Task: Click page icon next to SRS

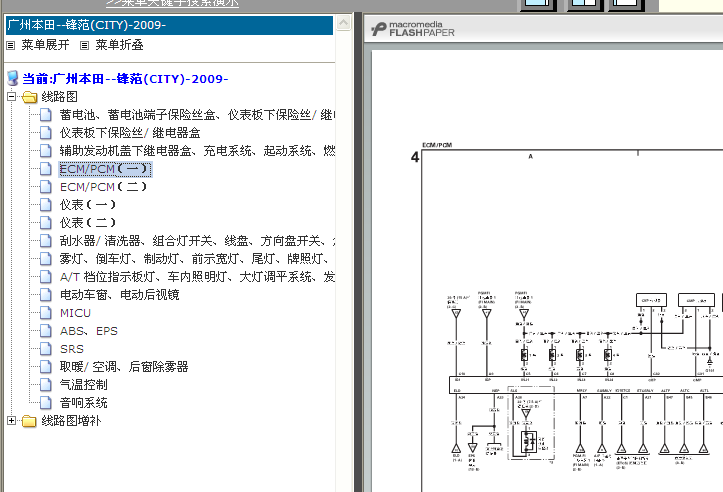Action: pyautogui.click(x=46, y=349)
